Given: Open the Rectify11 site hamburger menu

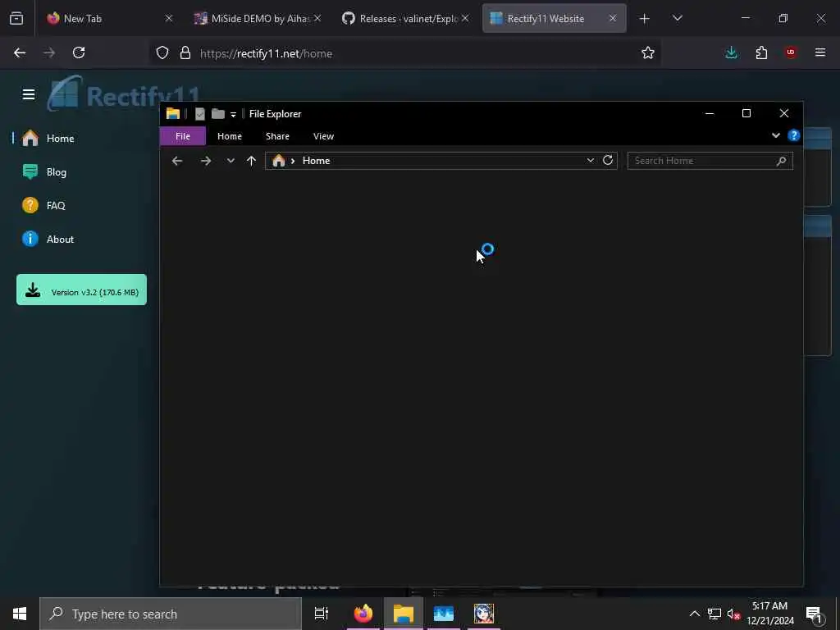Looking at the screenshot, I should pos(29,95).
